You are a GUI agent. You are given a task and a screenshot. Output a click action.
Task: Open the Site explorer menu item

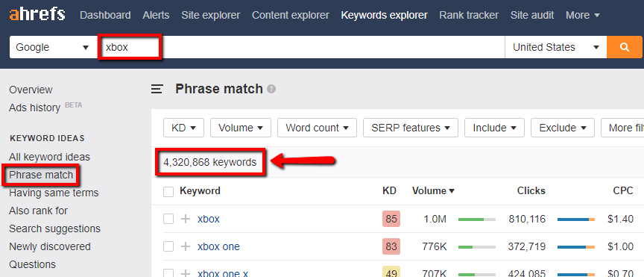[211, 15]
